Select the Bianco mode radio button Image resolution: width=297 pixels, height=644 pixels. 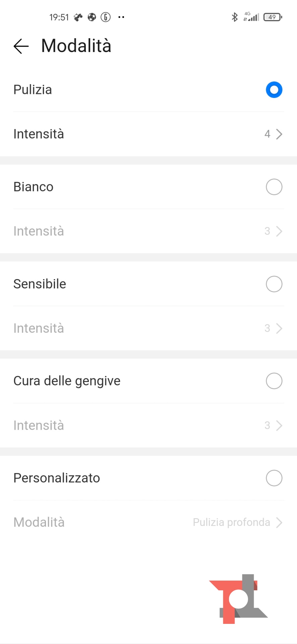coord(274,187)
